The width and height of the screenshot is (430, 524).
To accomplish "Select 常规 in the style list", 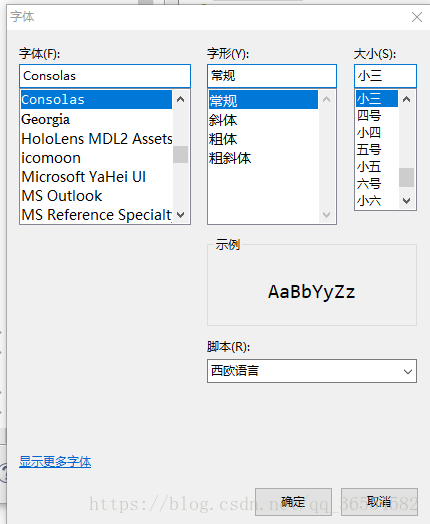I will [x=263, y=100].
